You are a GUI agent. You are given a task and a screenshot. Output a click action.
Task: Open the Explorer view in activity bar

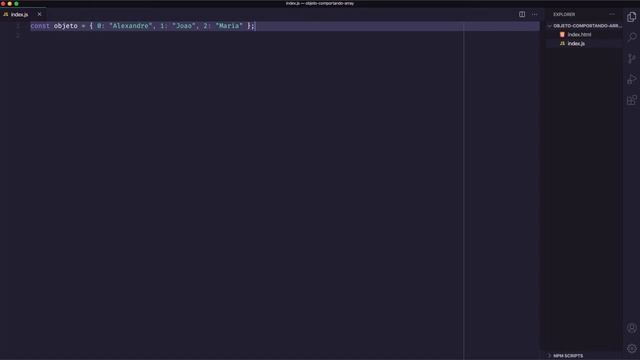(631, 17)
